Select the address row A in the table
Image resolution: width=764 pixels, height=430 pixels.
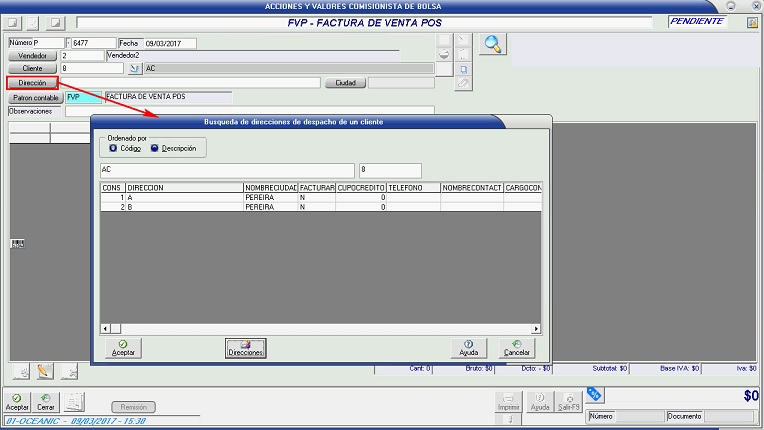coord(184,198)
